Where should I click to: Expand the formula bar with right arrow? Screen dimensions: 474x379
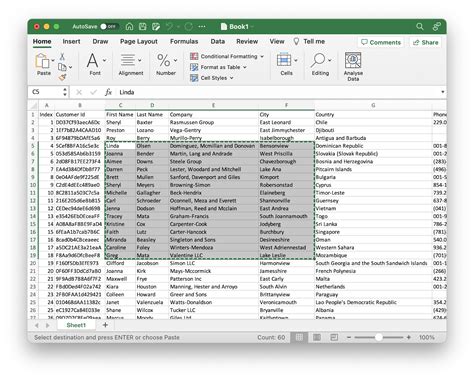pyautogui.click(x=443, y=92)
